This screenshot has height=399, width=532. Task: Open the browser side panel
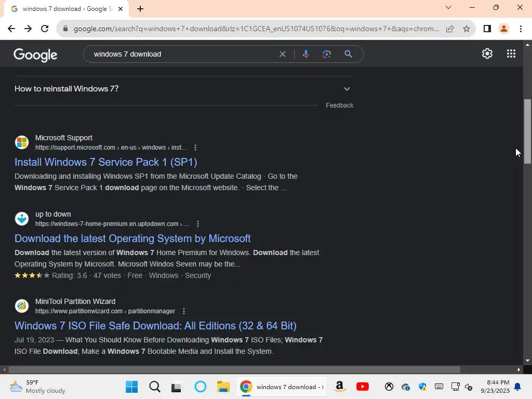point(487,29)
